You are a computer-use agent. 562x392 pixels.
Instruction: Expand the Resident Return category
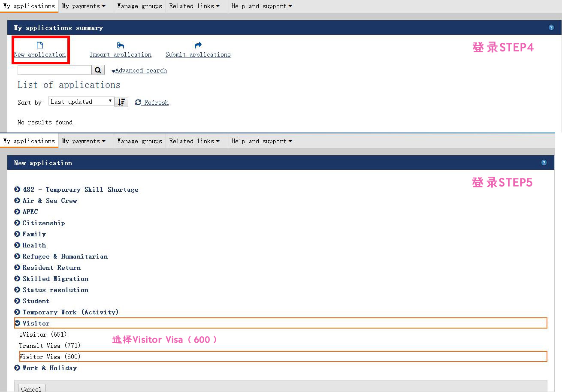coord(47,268)
